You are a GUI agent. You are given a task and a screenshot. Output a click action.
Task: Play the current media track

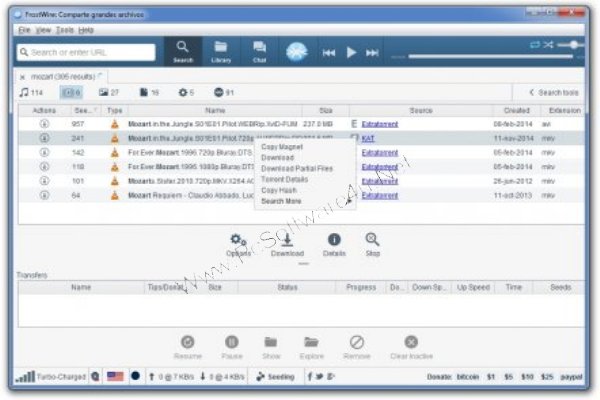(x=351, y=52)
